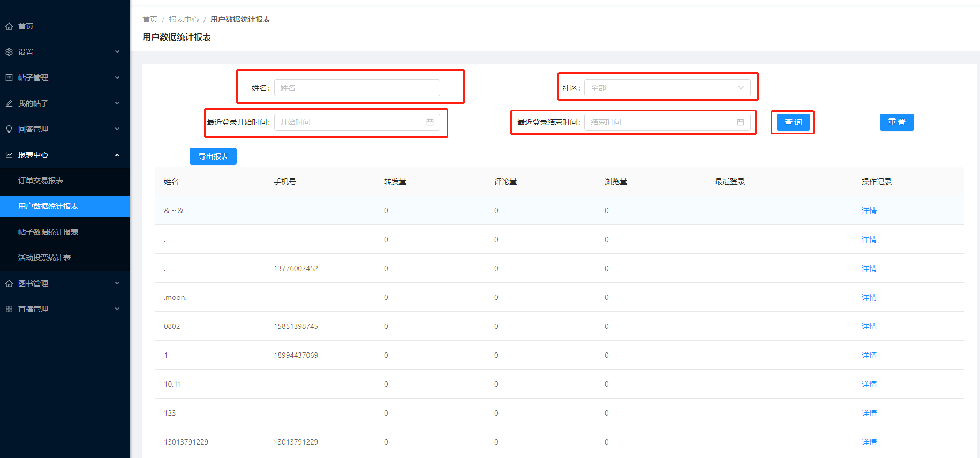Click the pencil icon beside 我的帖子
The image size is (980, 458).
9,103
